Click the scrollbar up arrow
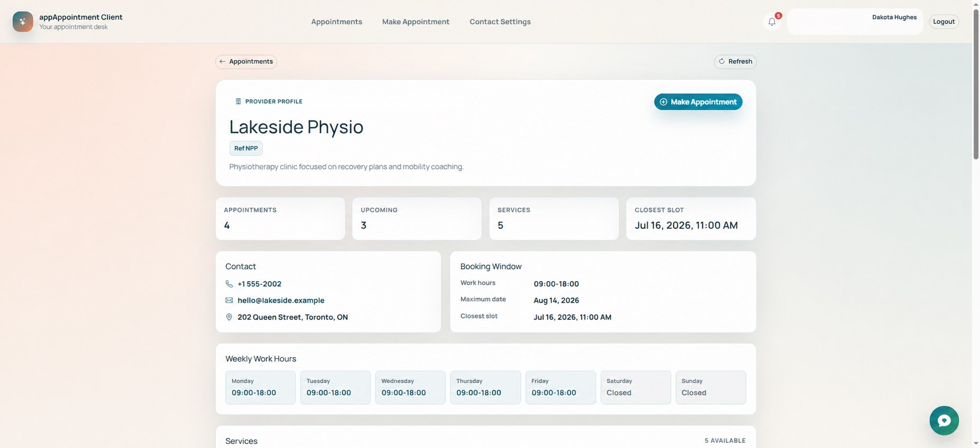 pos(976,4)
